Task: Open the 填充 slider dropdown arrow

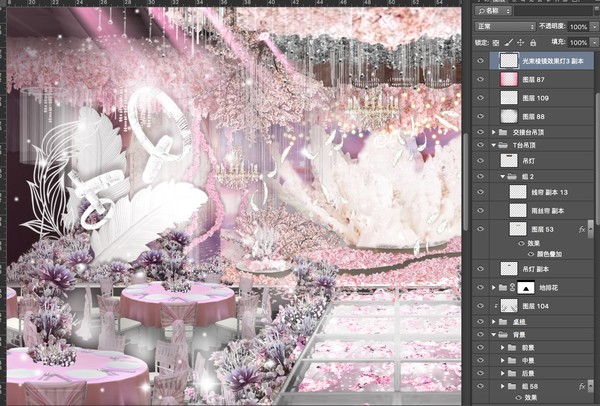Action: click(594, 42)
